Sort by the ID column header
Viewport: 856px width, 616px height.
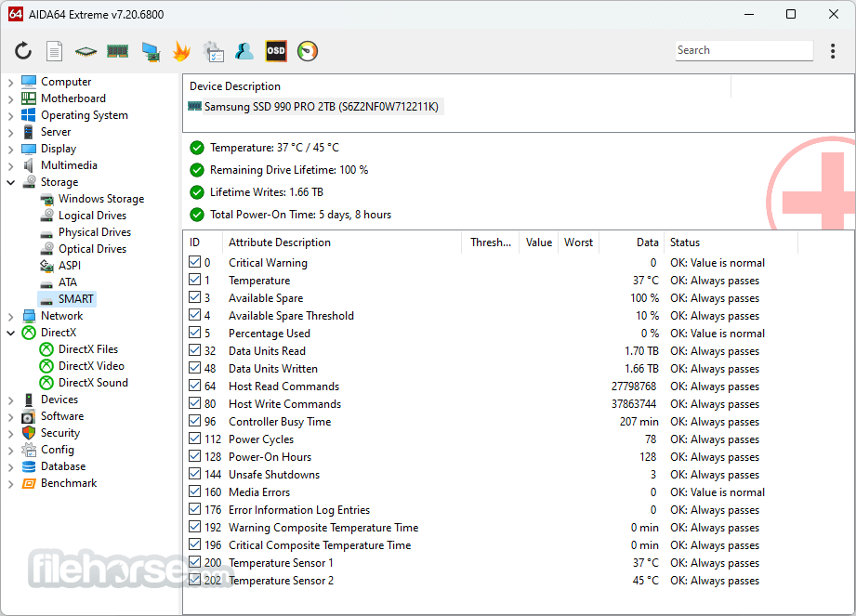(203, 242)
